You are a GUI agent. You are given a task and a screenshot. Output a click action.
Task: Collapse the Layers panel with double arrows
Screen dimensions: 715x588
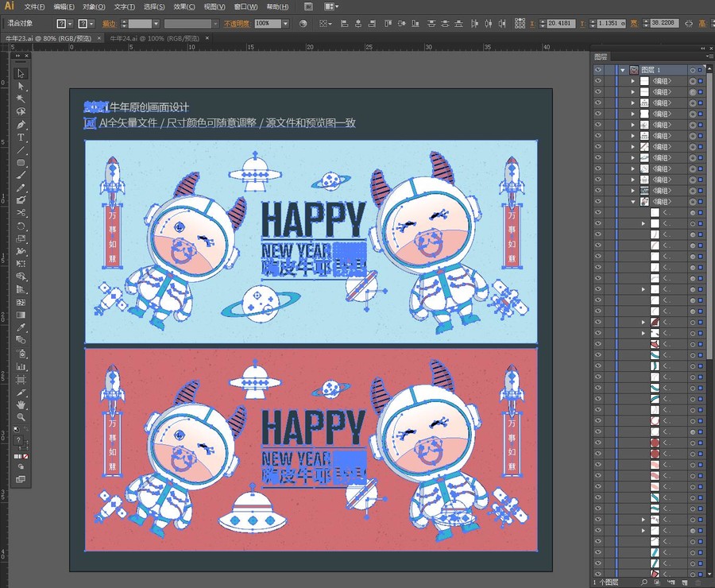[x=703, y=48]
